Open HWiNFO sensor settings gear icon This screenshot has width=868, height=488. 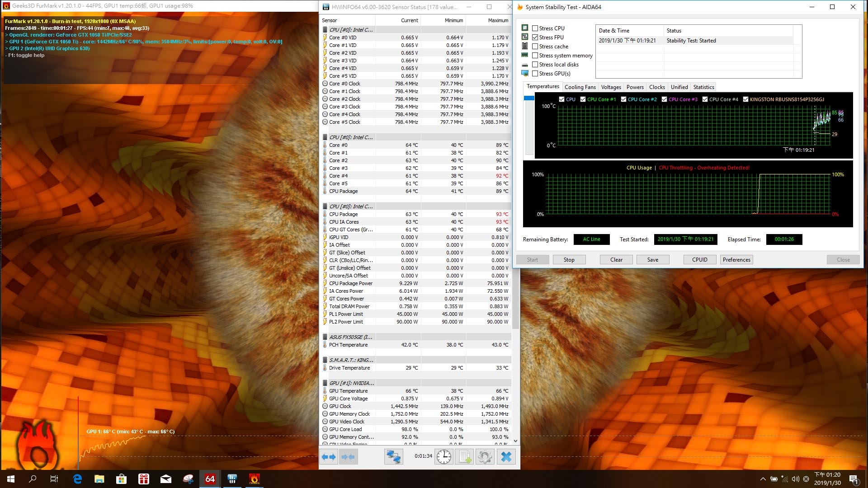485,457
